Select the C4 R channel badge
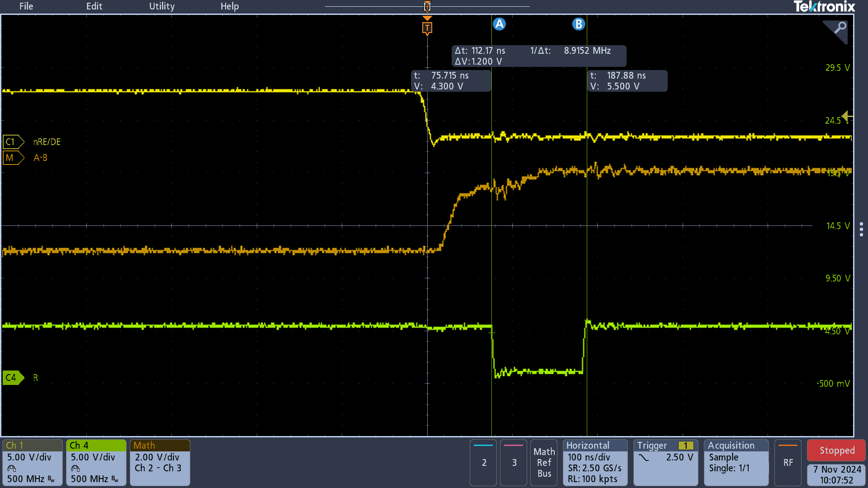 [x=13, y=378]
